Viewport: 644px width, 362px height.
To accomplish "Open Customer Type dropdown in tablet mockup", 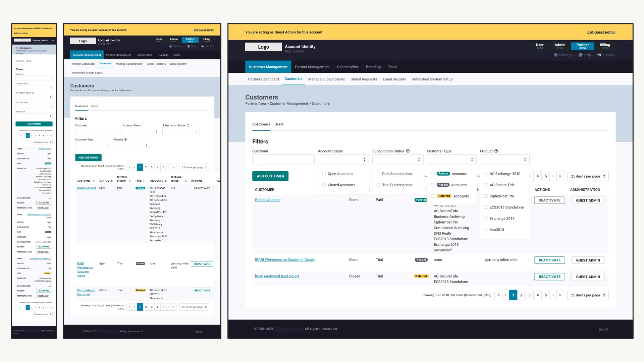I will tap(93, 146).
